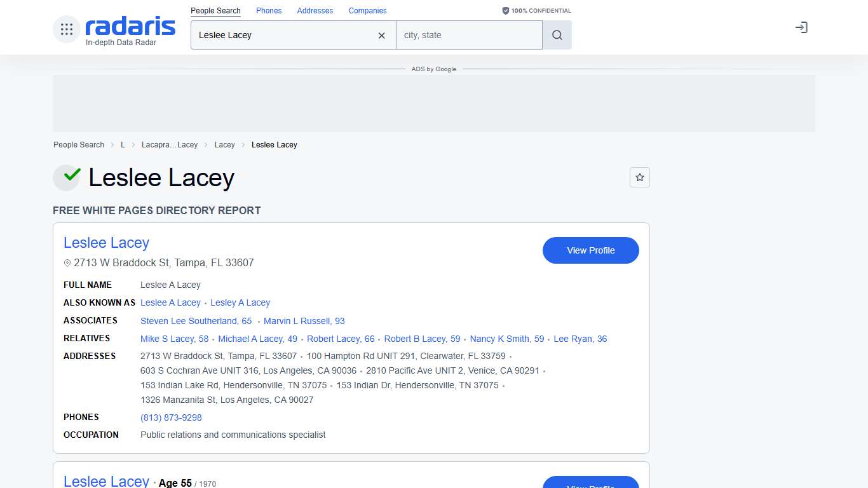Screen dimensions: 868x488
Task: Open associate Steven Lee Southerland link
Action: tap(196, 321)
